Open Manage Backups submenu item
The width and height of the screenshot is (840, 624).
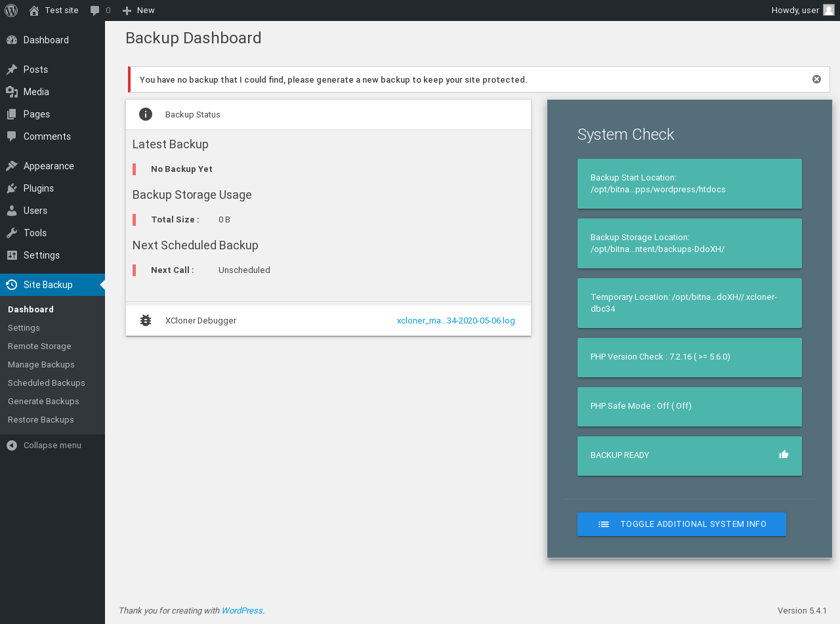pos(41,365)
